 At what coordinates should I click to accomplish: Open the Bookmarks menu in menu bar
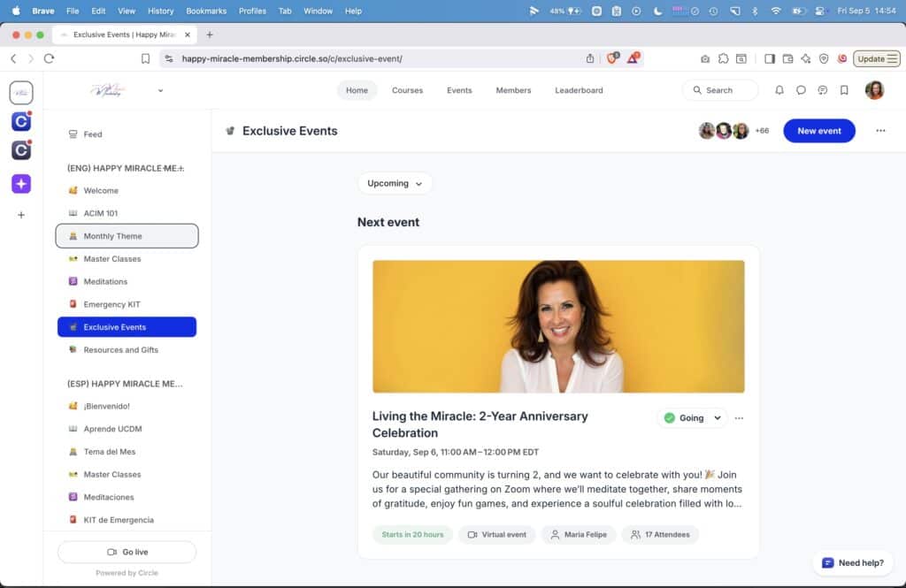click(205, 11)
